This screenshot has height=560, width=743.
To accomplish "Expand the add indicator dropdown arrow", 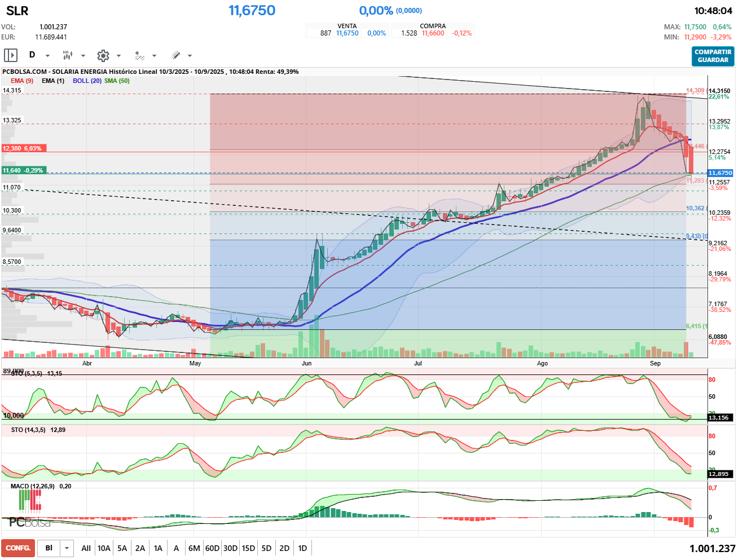I will point(154,56).
